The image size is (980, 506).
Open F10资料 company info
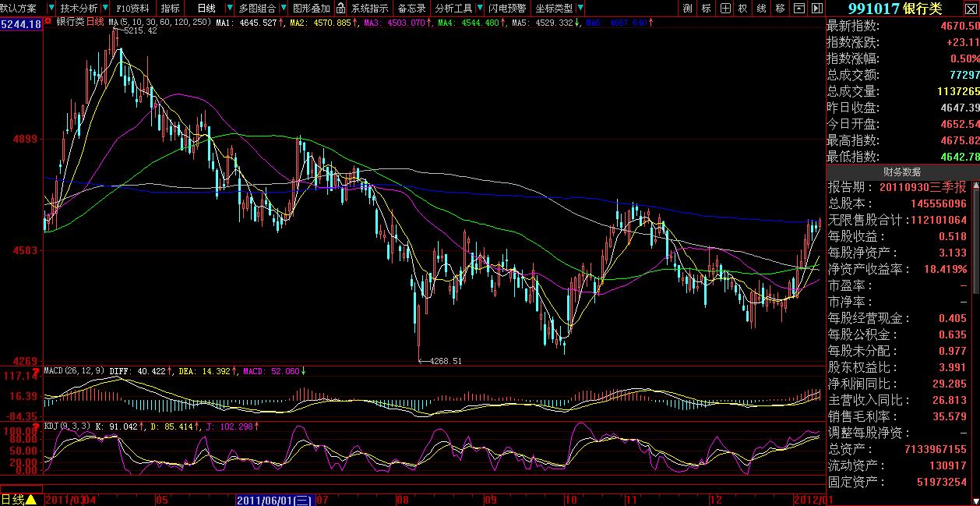pos(132,8)
